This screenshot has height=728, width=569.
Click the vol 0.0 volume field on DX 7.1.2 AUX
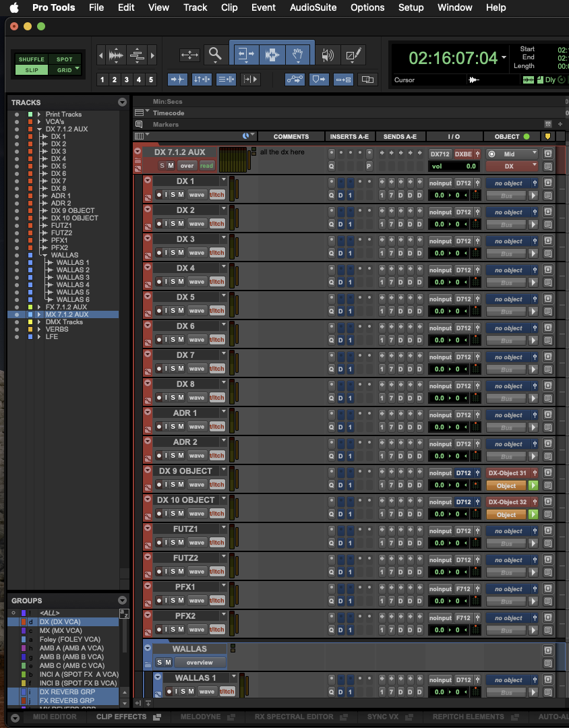click(455, 166)
